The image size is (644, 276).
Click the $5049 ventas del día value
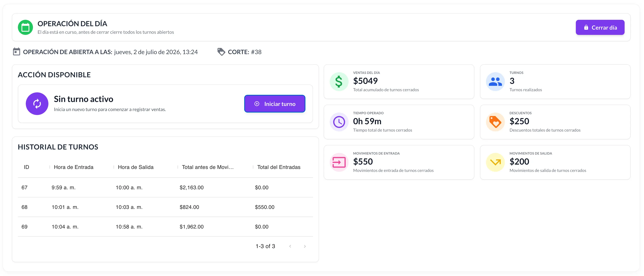365,81
